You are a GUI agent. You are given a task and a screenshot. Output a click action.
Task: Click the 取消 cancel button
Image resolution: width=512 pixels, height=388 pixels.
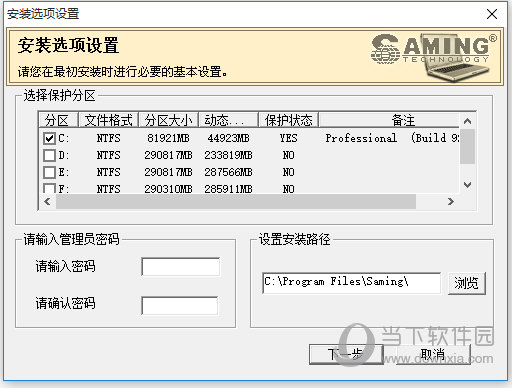[x=433, y=354]
